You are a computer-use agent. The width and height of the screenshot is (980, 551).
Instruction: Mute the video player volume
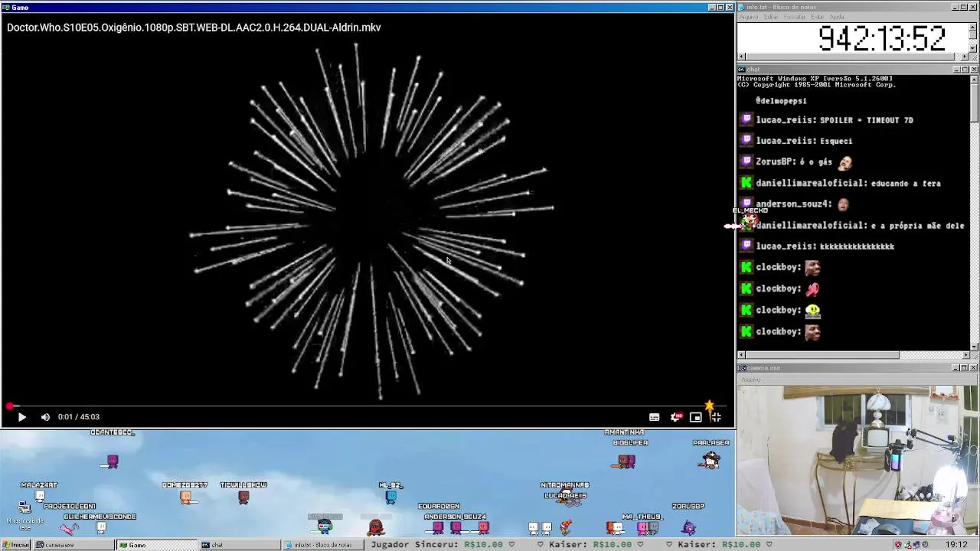pos(45,417)
